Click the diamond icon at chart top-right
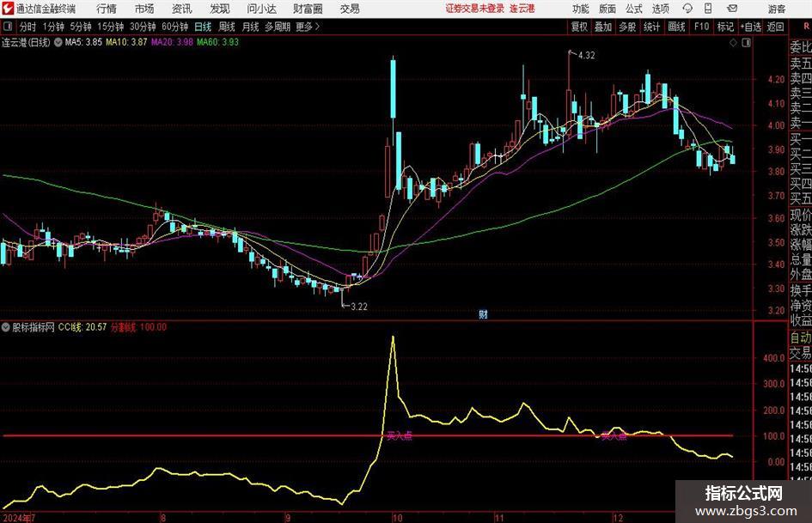 click(x=733, y=43)
